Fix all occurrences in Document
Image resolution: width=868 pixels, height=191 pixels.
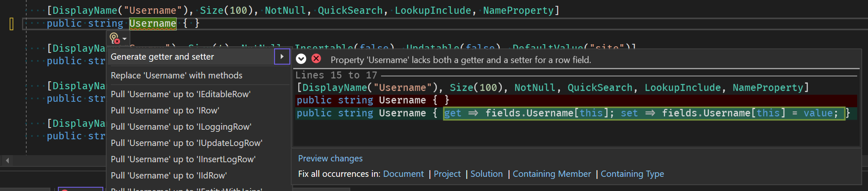pyautogui.click(x=403, y=174)
